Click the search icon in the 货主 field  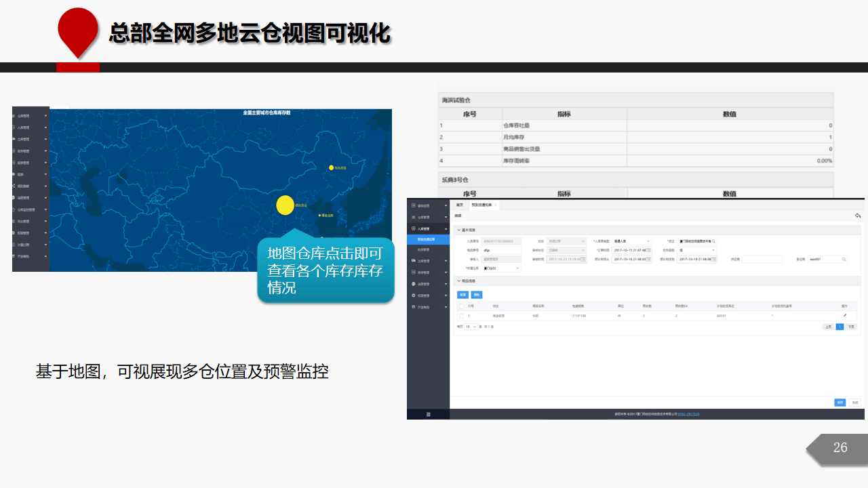[713, 241]
